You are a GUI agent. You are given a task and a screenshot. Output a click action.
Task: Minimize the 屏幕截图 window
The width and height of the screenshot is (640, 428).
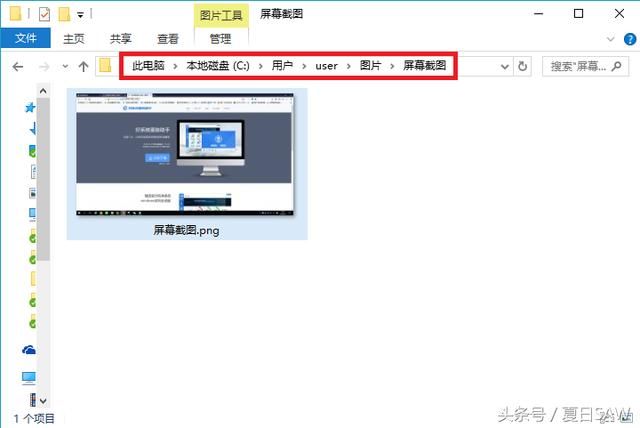pyautogui.click(x=539, y=14)
